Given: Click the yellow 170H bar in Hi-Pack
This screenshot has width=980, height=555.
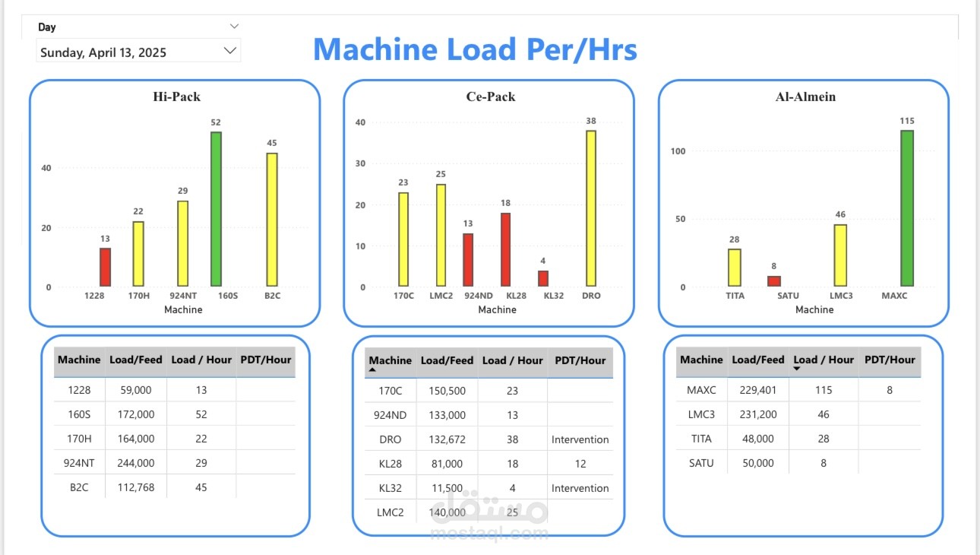Looking at the screenshot, I should click(138, 254).
